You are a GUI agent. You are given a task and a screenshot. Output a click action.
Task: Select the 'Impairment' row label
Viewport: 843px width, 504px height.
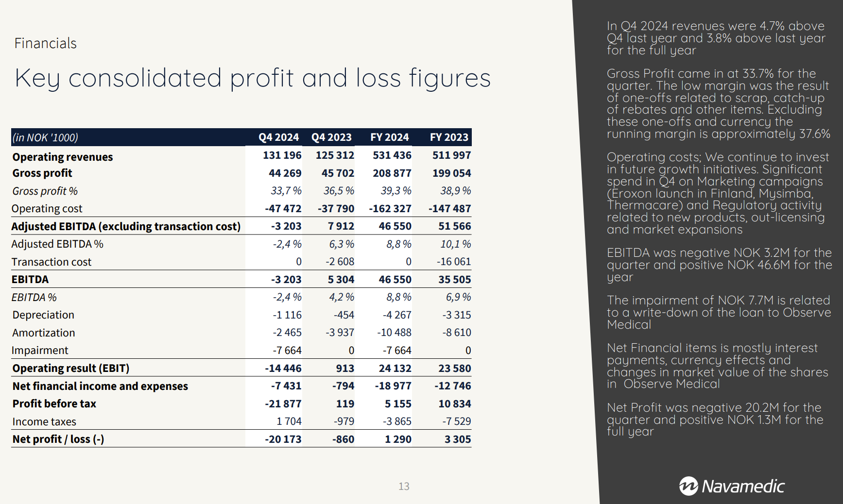tap(40, 351)
